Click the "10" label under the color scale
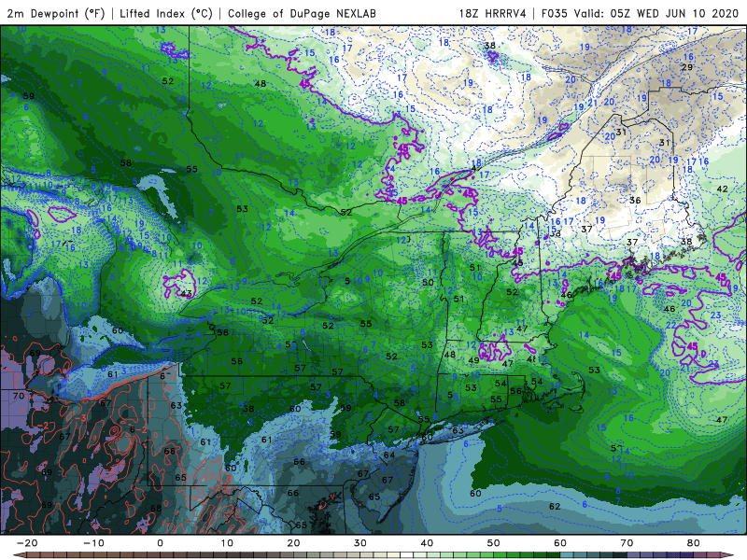 click(227, 543)
